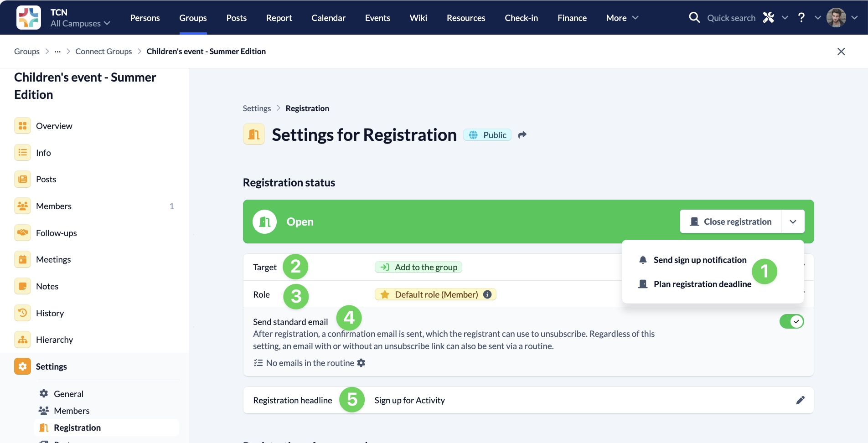This screenshot has height=443, width=868.
Task: Click the share arrow icon beside Public
Action: point(522,135)
